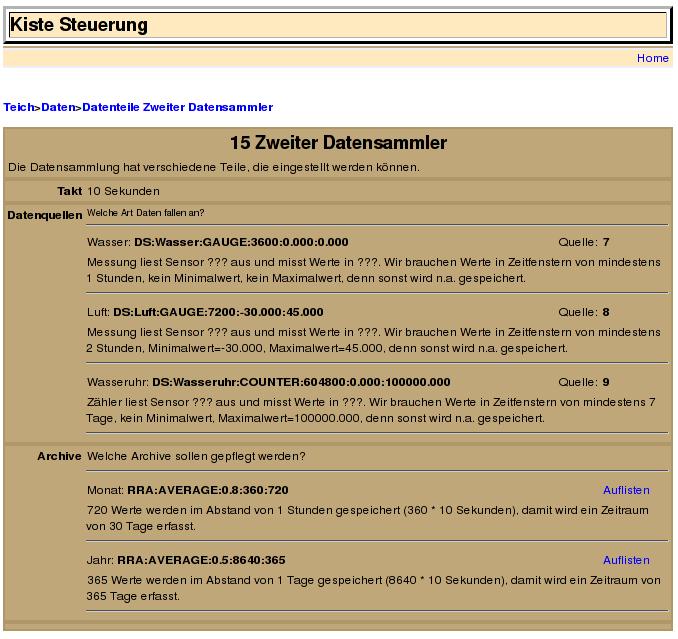Click the Monat RRA:AVERAGE:0.8:360:720 definition
678x639 pixels.
tap(207, 490)
